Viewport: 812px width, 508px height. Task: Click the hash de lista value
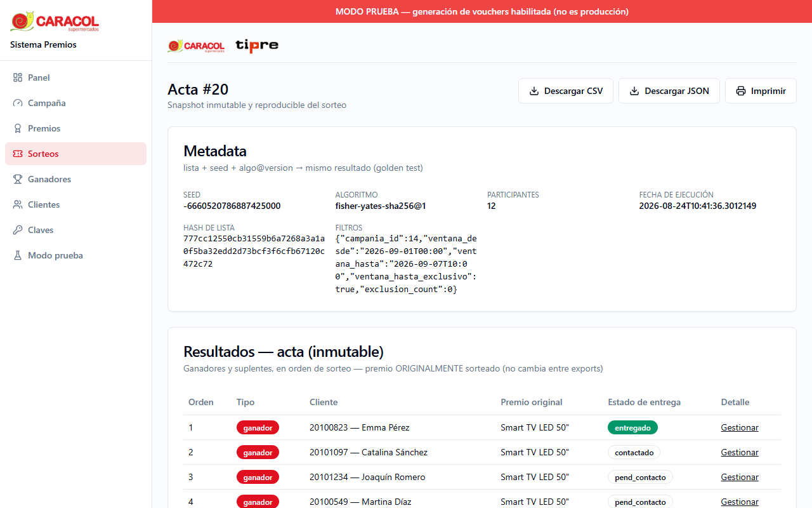tap(254, 251)
